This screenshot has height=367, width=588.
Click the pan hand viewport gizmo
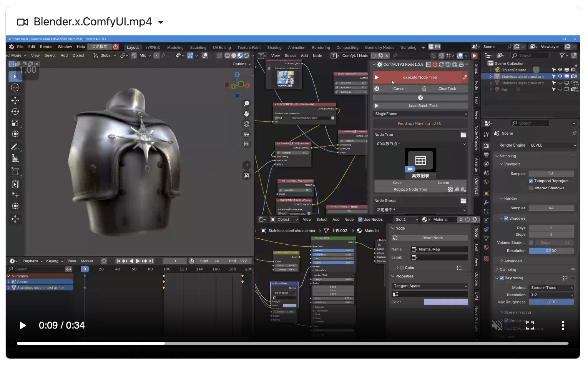(246, 113)
